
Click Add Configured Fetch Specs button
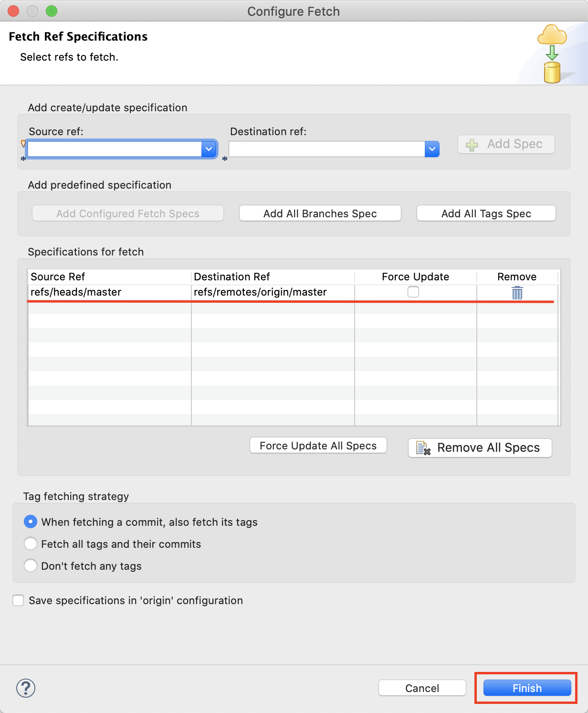click(128, 213)
